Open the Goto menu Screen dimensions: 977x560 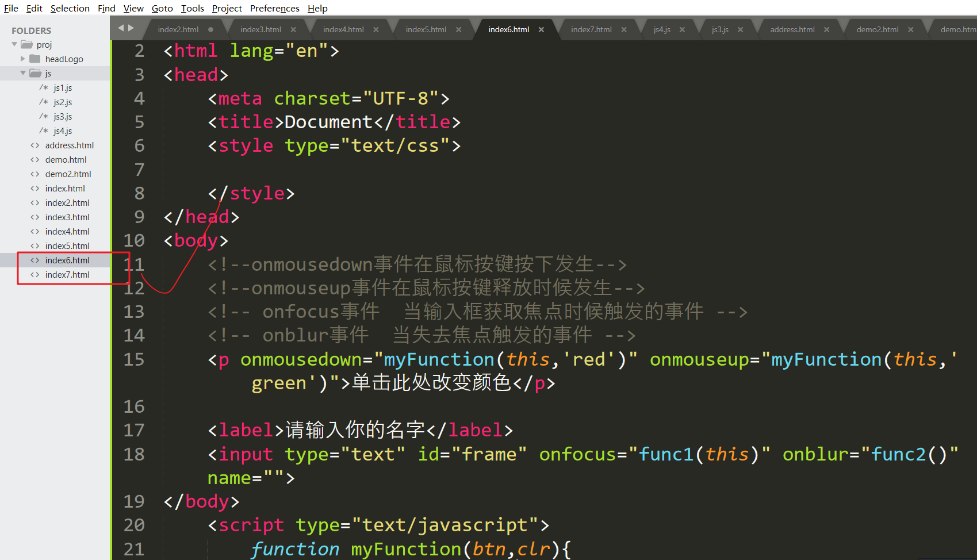coord(162,8)
